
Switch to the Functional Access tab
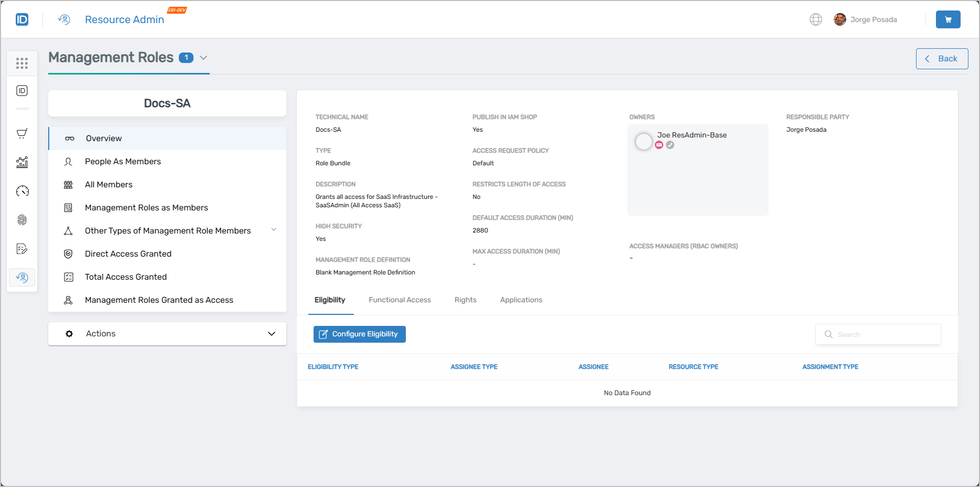(400, 300)
